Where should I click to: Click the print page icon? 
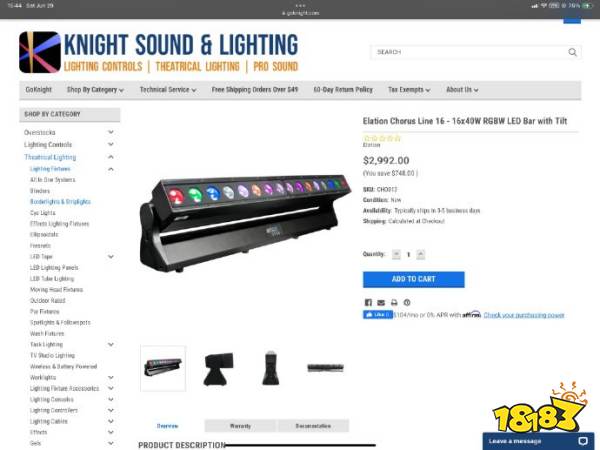[394, 302]
